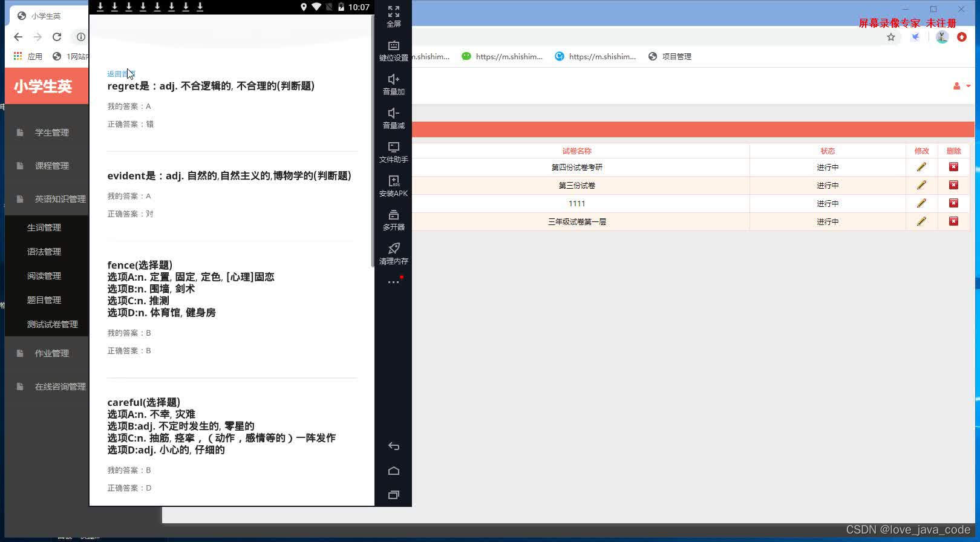Tap the 返回首页 link in the app
Viewport: 980px width, 542px height.
point(121,74)
